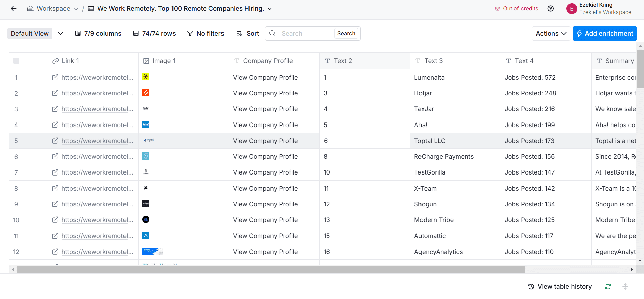Select the Text 2 cell containing 6
Image resolution: width=644 pixels, height=299 pixels.
coord(365,141)
